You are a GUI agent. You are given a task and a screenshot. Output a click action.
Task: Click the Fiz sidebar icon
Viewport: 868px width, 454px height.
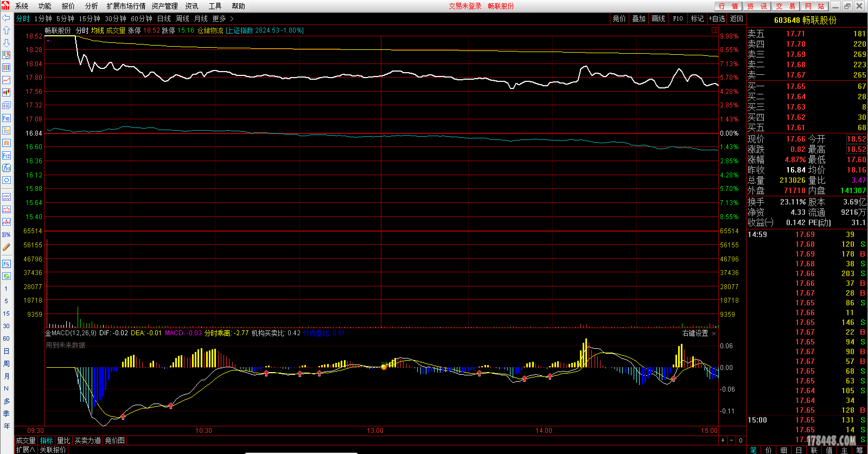(7, 155)
